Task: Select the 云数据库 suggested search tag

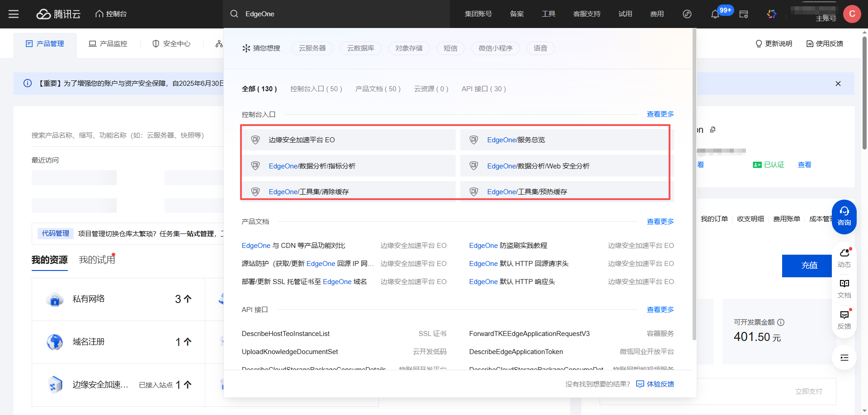Action: (x=361, y=48)
